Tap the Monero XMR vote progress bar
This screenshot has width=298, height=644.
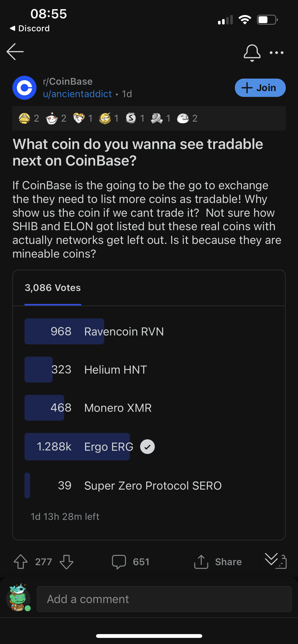pyautogui.click(x=44, y=408)
